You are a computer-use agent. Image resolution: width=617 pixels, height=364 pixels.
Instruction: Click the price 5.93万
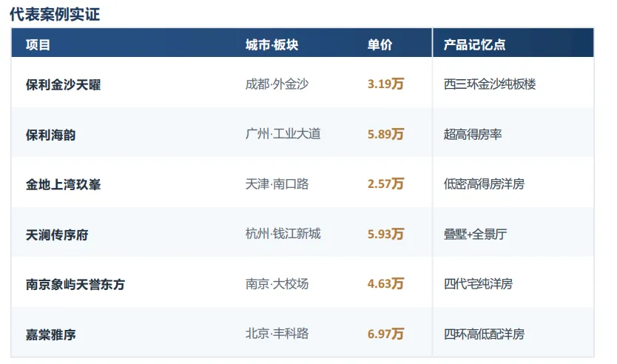pos(385,234)
